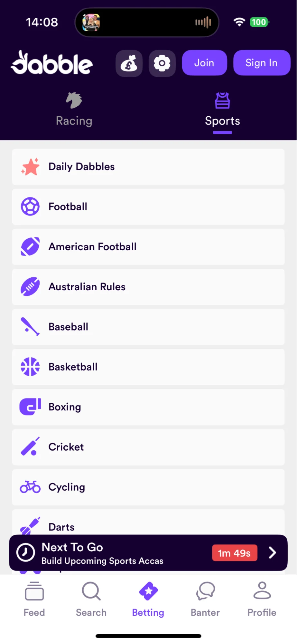Tap the Dabble logo
The height and width of the screenshot is (644, 297).
point(52,63)
